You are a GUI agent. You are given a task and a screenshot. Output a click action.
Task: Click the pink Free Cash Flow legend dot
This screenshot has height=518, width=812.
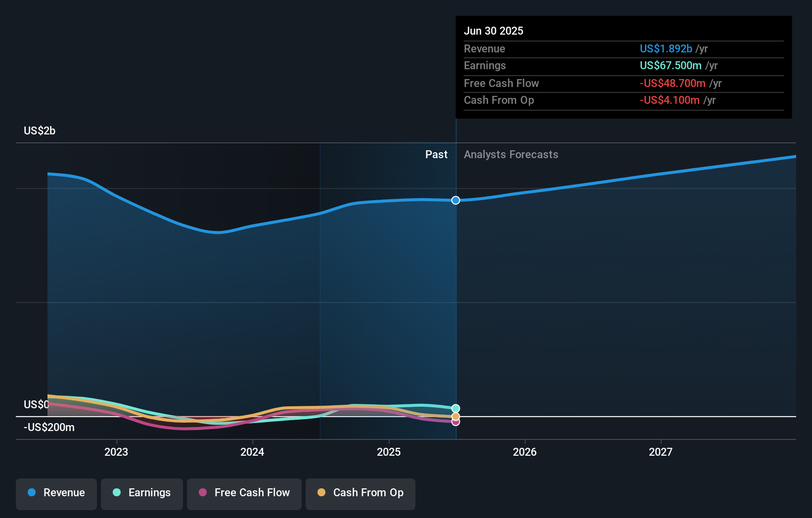(x=203, y=492)
